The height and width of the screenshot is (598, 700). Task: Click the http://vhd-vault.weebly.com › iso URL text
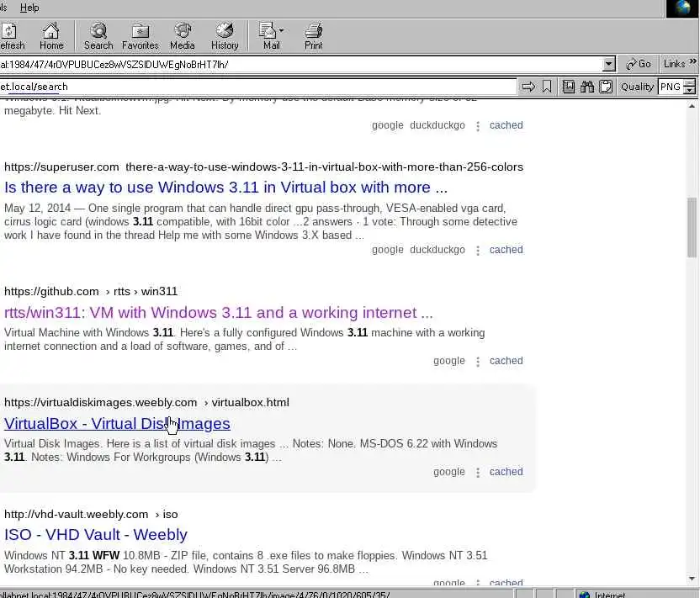coord(91,514)
